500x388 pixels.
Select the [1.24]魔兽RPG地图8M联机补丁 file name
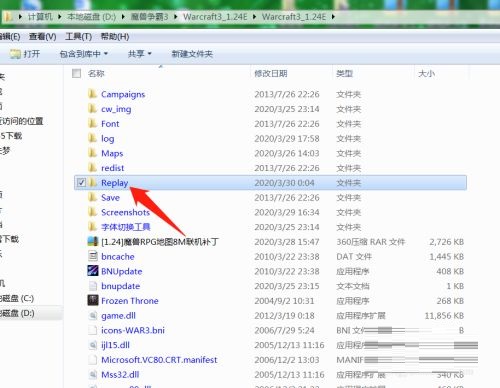(x=160, y=241)
